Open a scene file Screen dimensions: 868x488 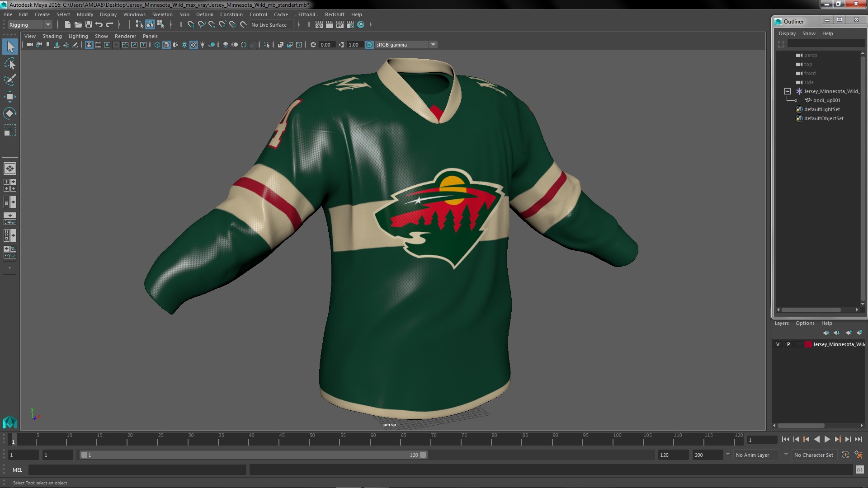(x=78, y=25)
